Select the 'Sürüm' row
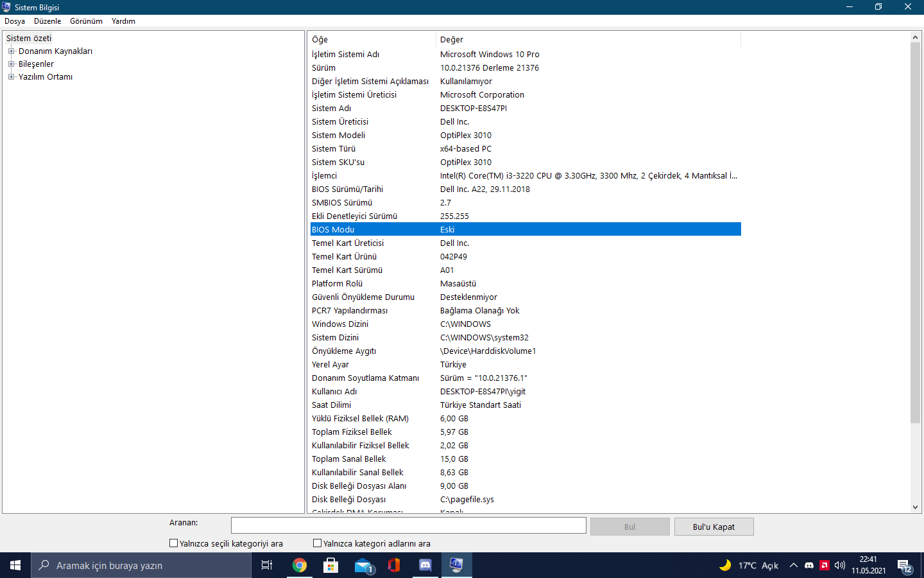Viewport: 924px width, 578px height. (x=526, y=68)
